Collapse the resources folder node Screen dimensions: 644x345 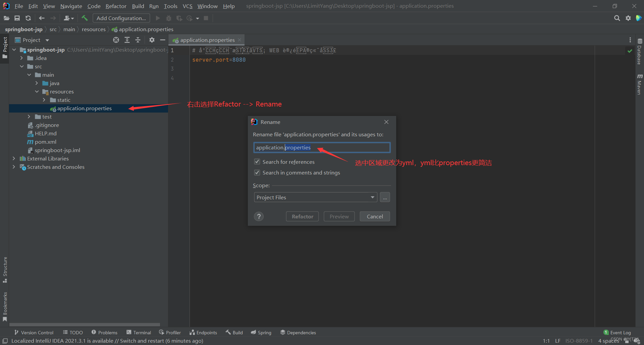pos(37,91)
